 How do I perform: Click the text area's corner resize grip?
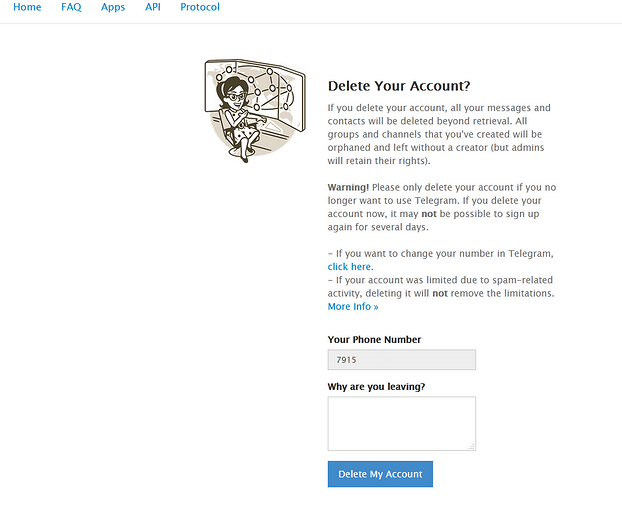(471, 447)
